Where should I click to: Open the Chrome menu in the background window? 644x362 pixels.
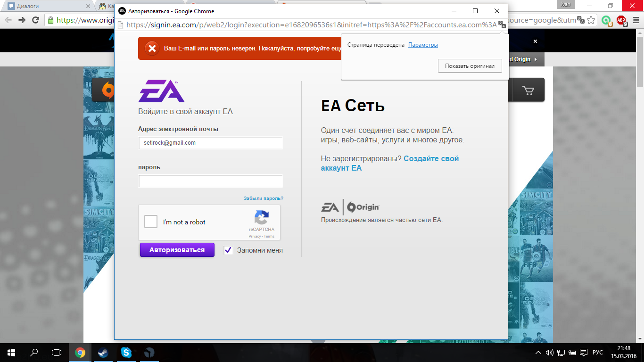coord(636,20)
